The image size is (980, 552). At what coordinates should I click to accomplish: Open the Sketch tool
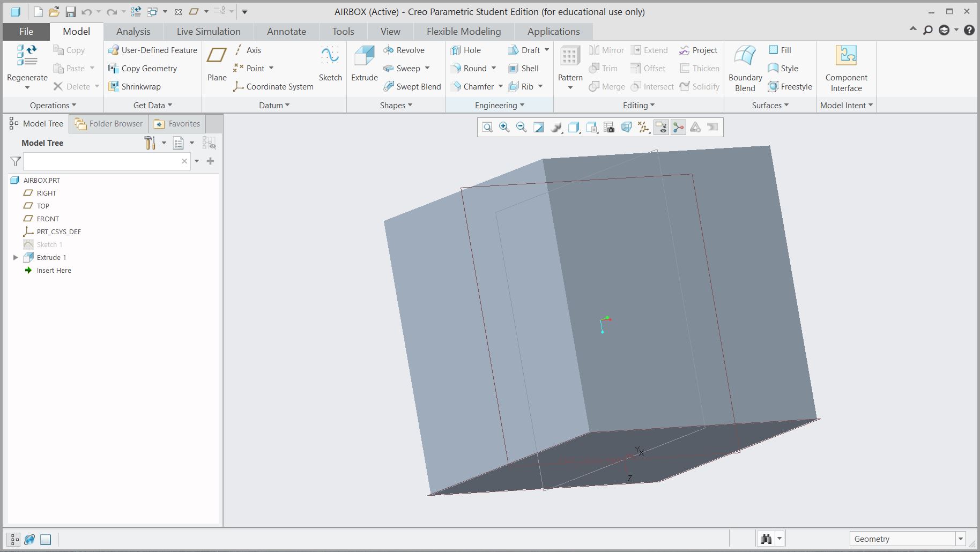pyautogui.click(x=330, y=56)
